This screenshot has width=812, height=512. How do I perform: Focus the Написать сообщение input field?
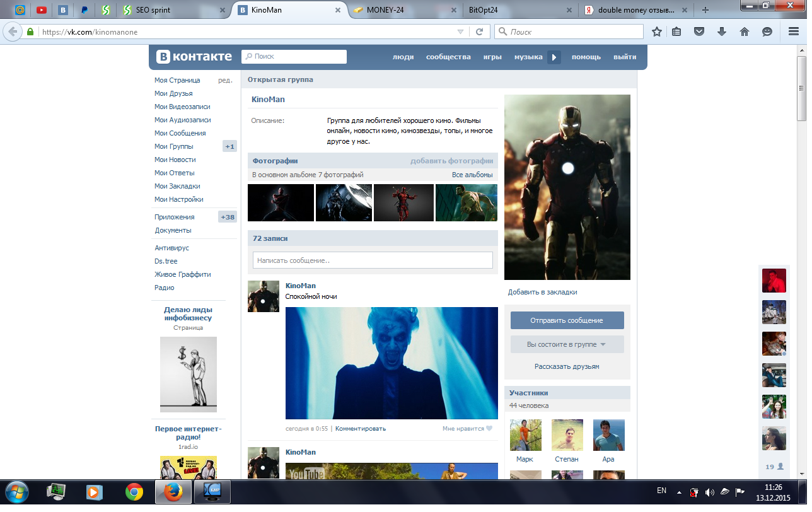tap(373, 260)
